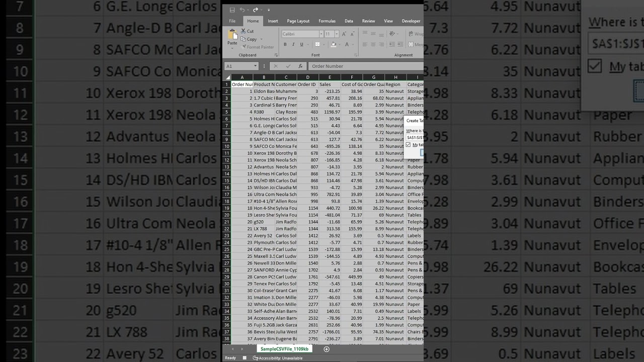Click the New Sheet plus icon
The width and height of the screenshot is (644, 362).
[x=327, y=349]
